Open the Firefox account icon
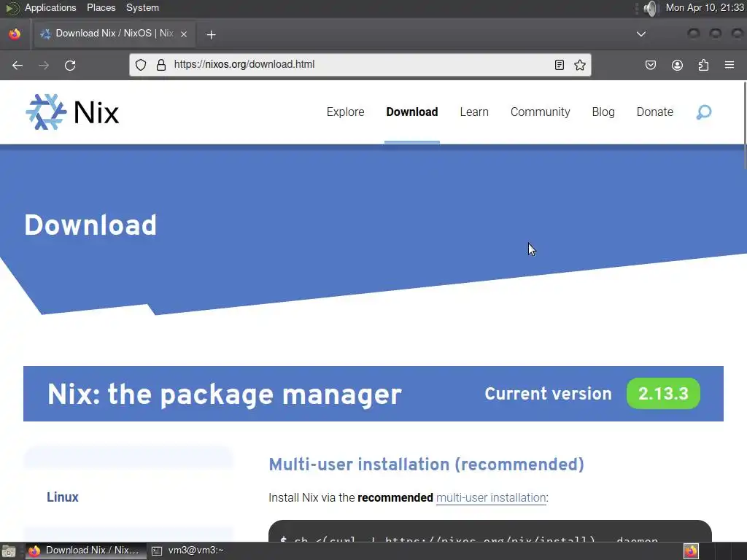Image resolution: width=747 pixels, height=560 pixels. tap(677, 65)
